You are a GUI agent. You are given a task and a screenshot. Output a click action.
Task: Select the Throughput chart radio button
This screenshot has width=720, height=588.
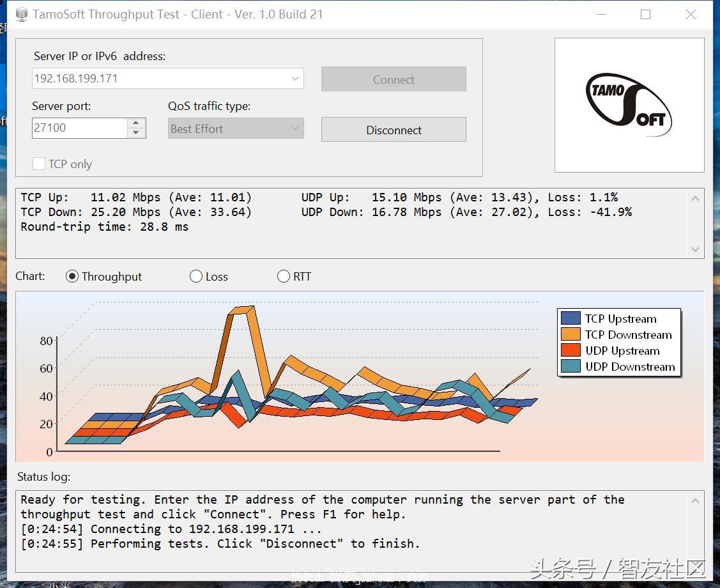72,276
